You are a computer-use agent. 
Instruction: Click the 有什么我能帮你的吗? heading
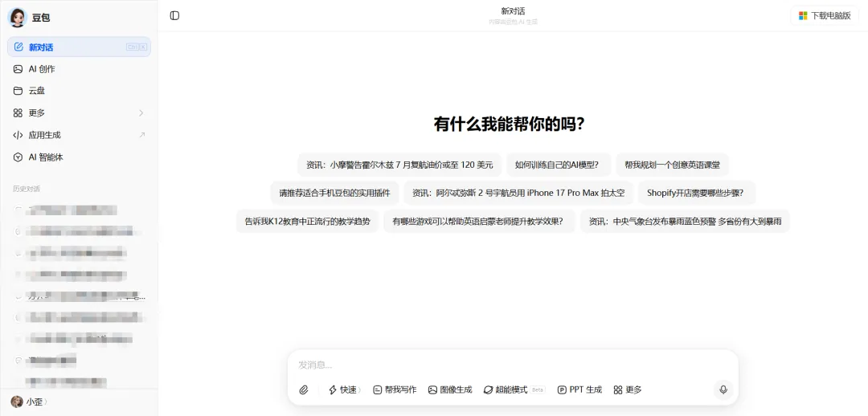[x=510, y=124]
